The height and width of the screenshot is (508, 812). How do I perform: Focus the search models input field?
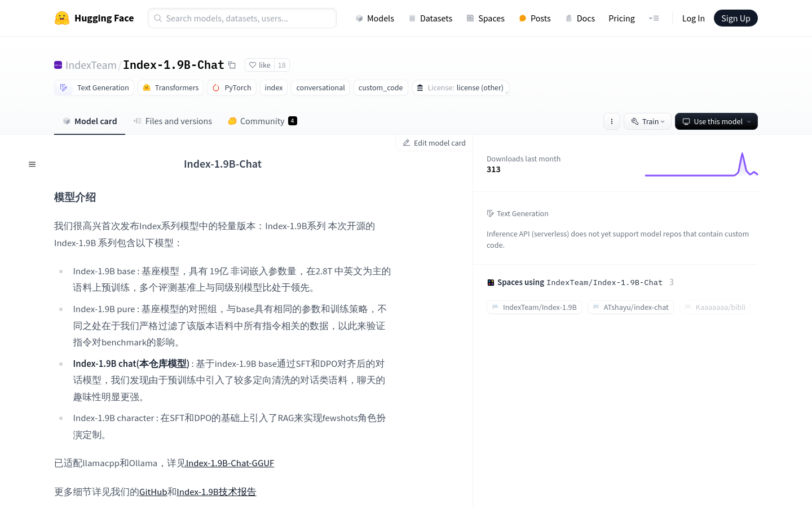[242, 18]
